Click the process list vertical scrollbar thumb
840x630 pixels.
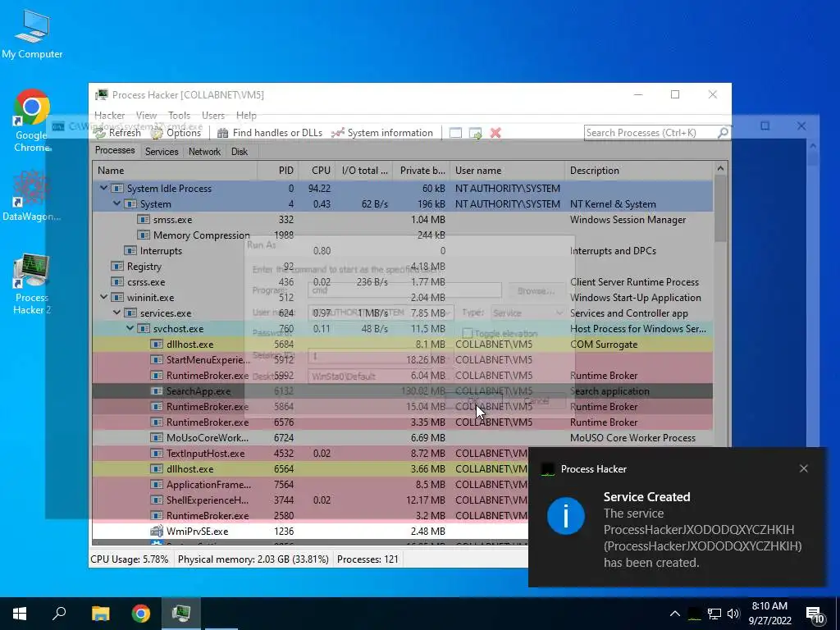[x=720, y=208]
